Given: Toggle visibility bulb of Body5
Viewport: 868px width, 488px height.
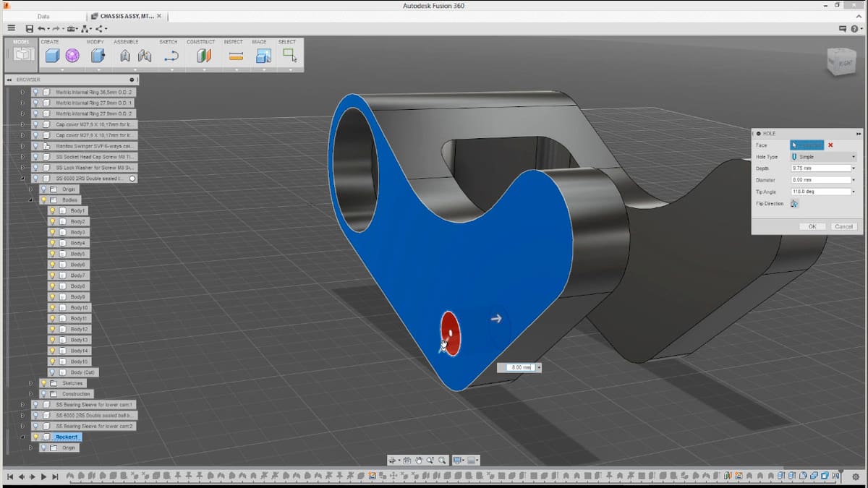Looking at the screenshot, I should [x=53, y=254].
